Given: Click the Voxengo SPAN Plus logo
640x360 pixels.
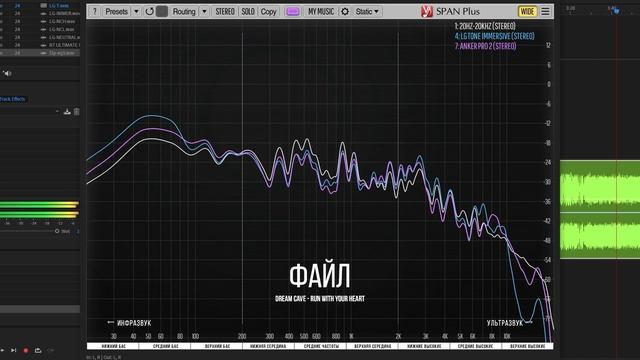Looking at the screenshot, I should click(450, 11).
